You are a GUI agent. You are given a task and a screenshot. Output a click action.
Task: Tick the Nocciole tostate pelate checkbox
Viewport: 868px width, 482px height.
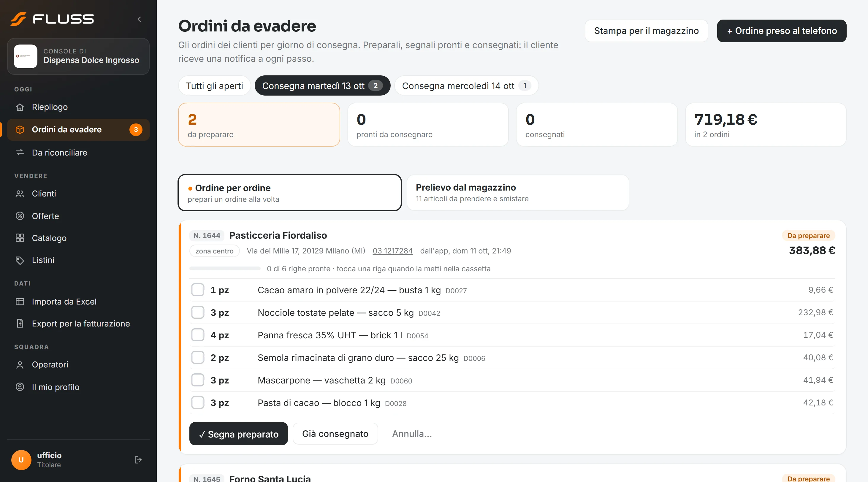tap(197, 312)
